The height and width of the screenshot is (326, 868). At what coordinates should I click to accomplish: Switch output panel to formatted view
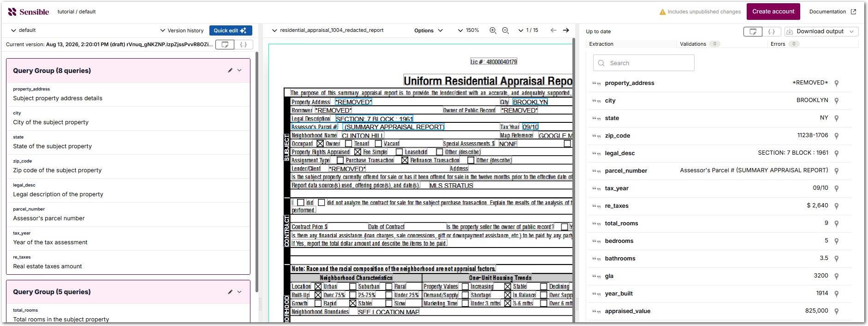click(753, 31)
